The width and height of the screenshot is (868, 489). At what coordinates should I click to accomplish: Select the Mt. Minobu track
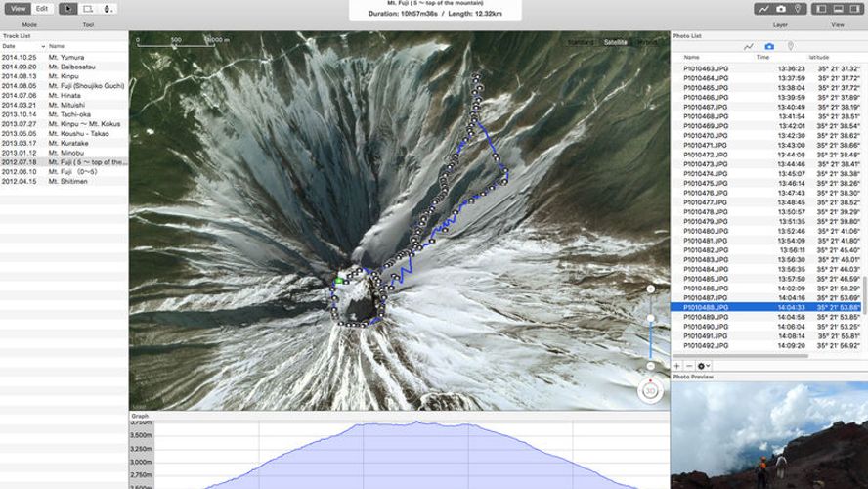(65, 153)
